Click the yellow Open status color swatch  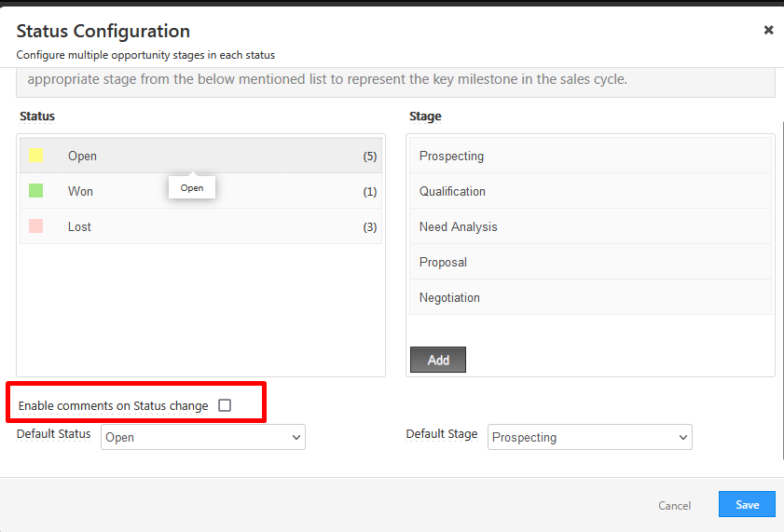[x=36, y=156]
